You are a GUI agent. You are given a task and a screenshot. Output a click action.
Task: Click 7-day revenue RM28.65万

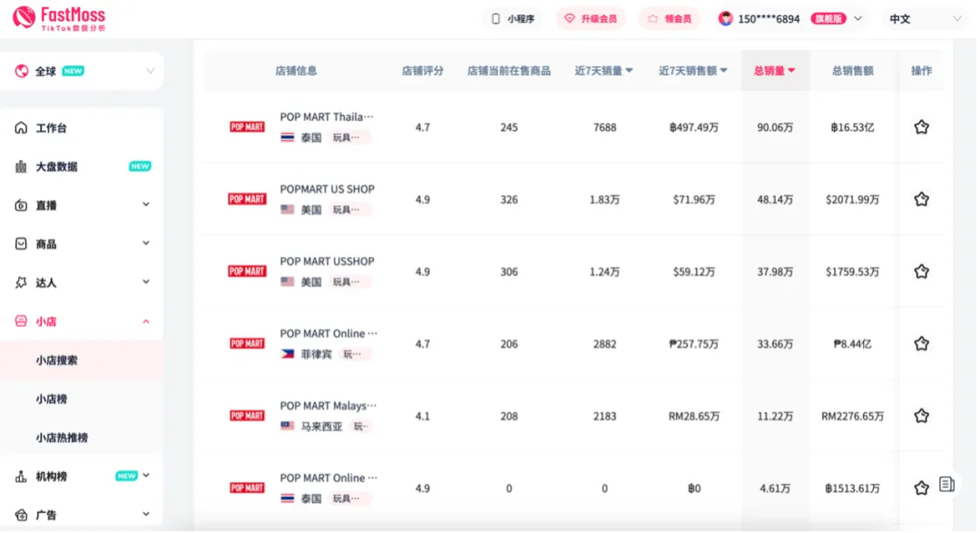click(x=694, y=416)
